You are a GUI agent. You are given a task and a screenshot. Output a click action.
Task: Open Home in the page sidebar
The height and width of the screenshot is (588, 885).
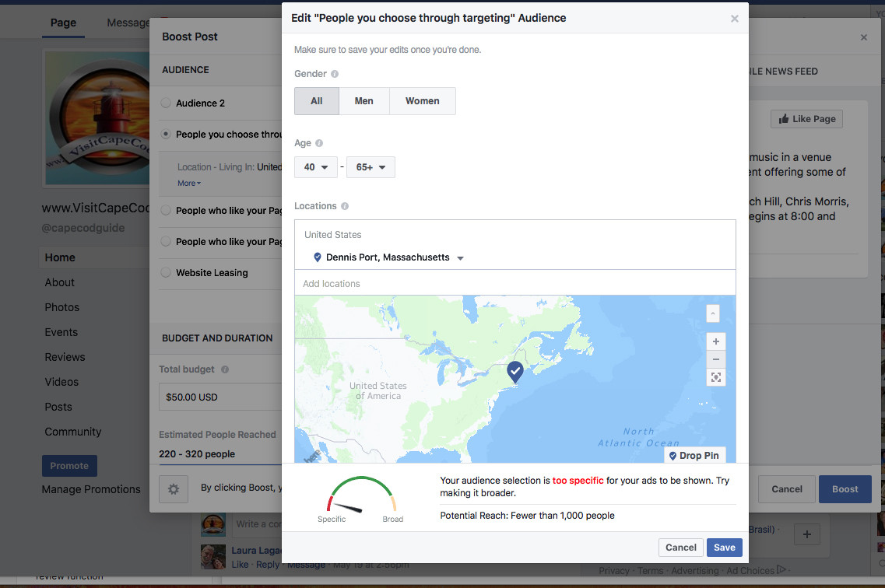pos(60,257)
